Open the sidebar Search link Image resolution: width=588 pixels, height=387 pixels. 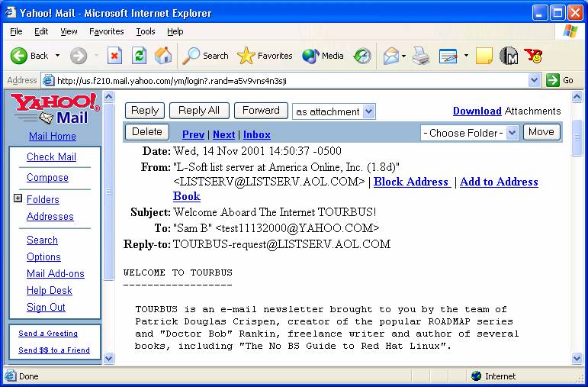pos(42,240)
